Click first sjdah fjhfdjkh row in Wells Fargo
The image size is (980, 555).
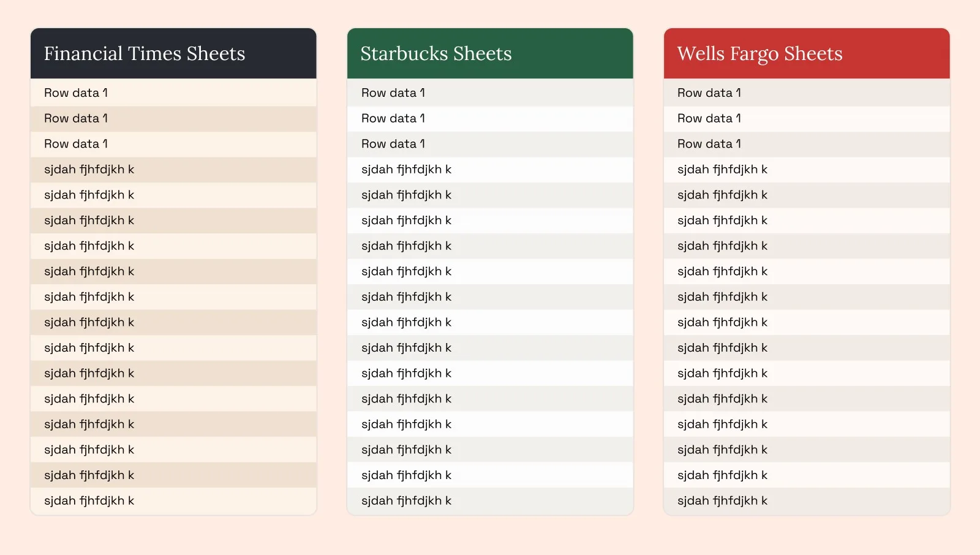pyautogui.click(x=807, y=170)
